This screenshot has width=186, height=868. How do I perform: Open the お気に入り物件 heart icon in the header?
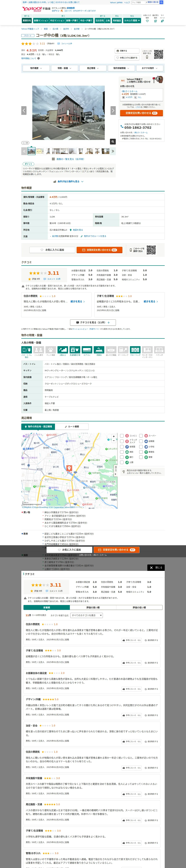pos(147,21)
